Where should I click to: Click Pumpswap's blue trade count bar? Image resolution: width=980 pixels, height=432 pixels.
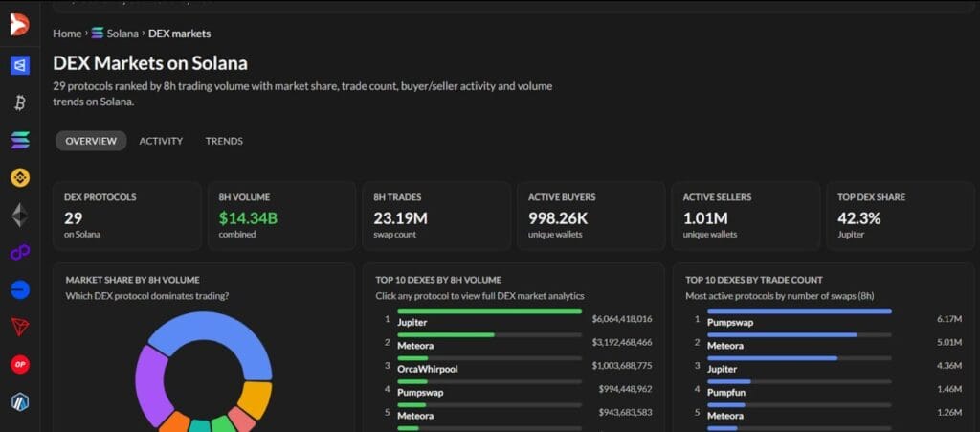click(799, 311)
